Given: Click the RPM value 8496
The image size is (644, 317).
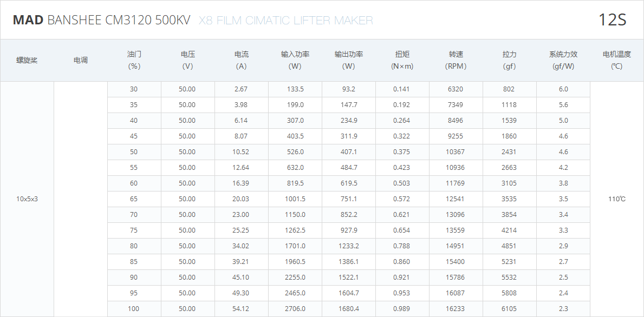Looking at the screenshot, I should pyautogui.click(x=456, y=120).
